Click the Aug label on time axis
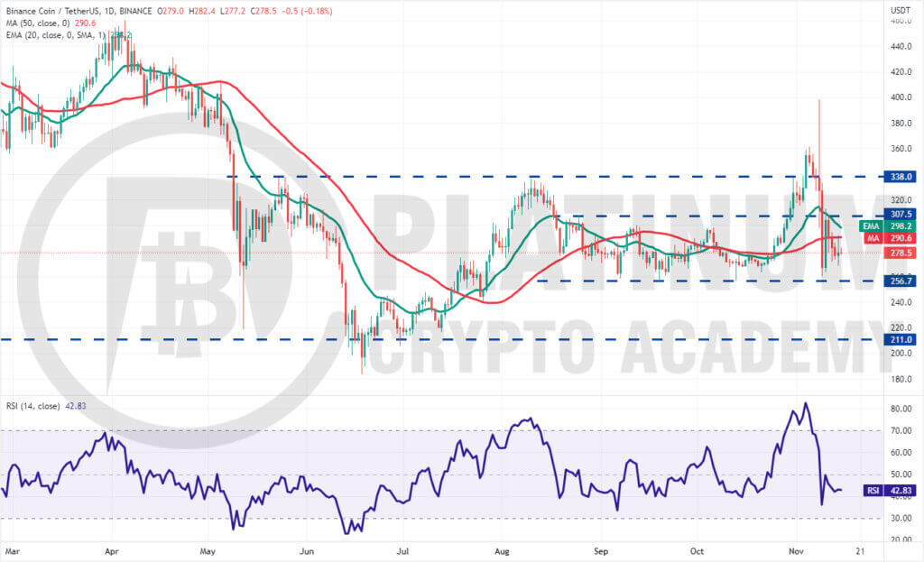Screen dimensions: 924x562 coord(502,551)
